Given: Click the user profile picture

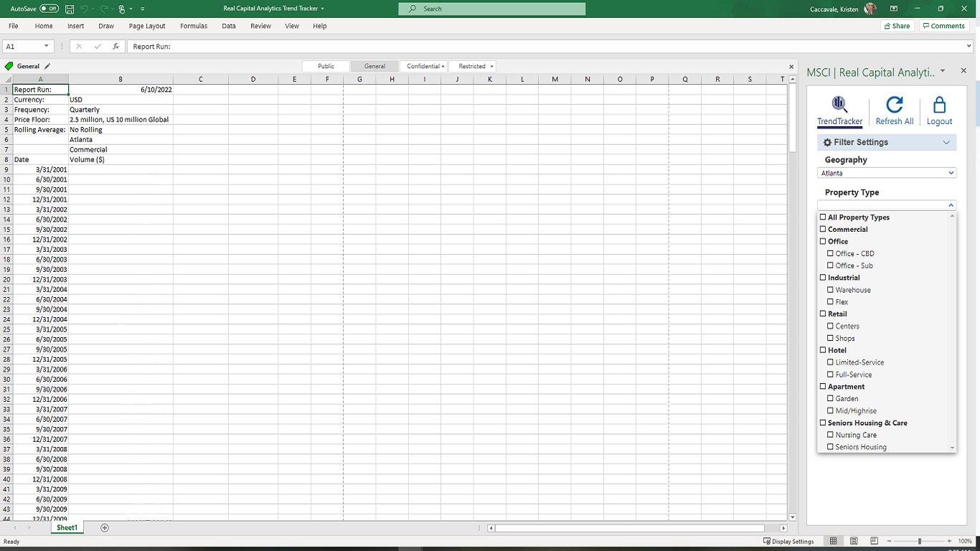Looking at the screenshot, I should [870, 9].
